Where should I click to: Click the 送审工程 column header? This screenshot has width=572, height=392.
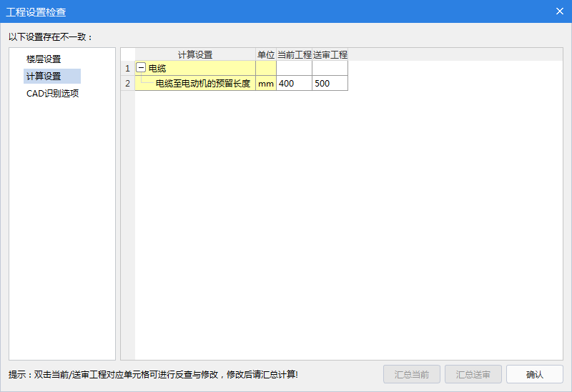(330, 55)
